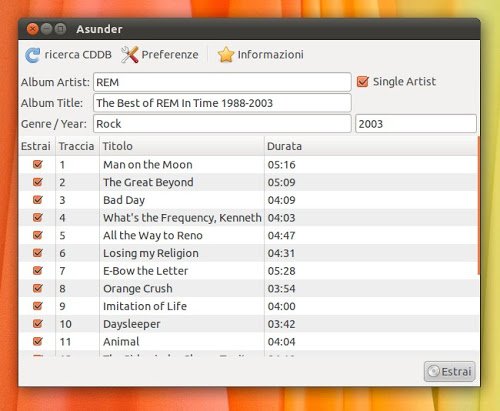Click duration 04:03 of track 4
Viewport: 500px width, 411px height.
click(281, 218)
